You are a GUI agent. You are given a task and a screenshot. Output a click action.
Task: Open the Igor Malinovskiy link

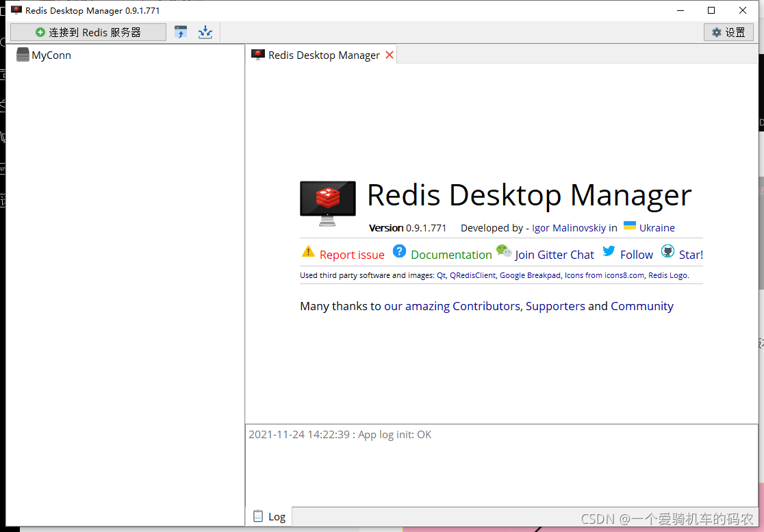[x=569, y=227]
